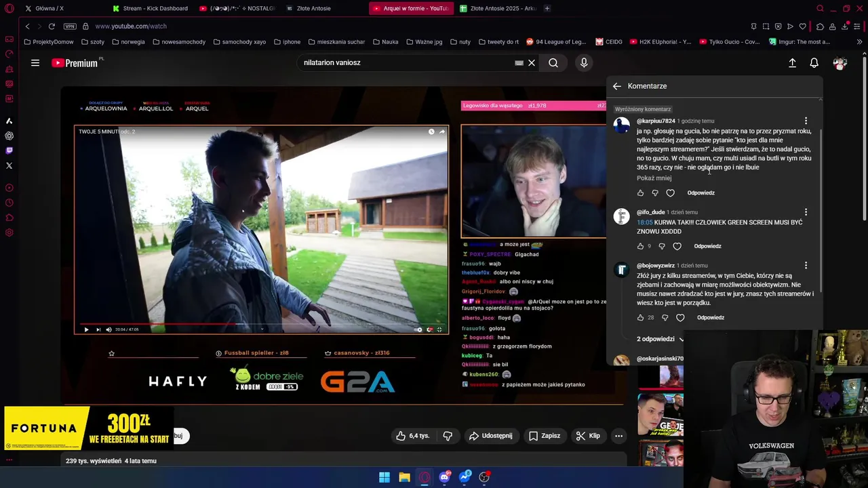
Task: Click the Zapisz save button
Action: (545, 436)
